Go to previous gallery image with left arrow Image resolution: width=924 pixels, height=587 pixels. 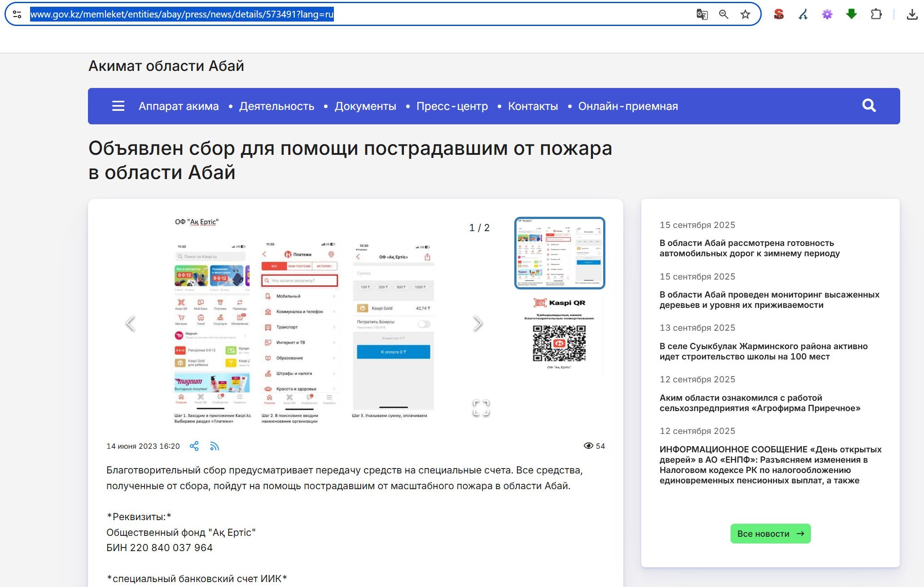[x=131, y=323]
